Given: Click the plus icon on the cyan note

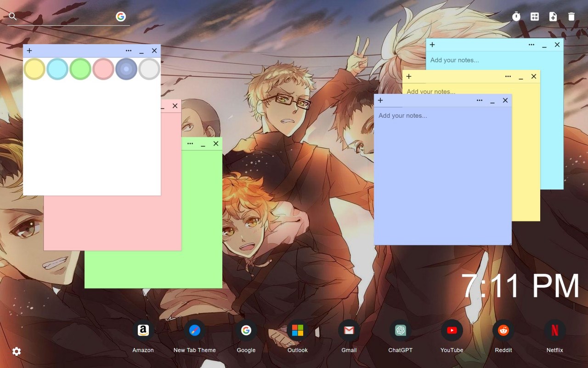Looking at the screenshot, I should (x=432, y=45).
